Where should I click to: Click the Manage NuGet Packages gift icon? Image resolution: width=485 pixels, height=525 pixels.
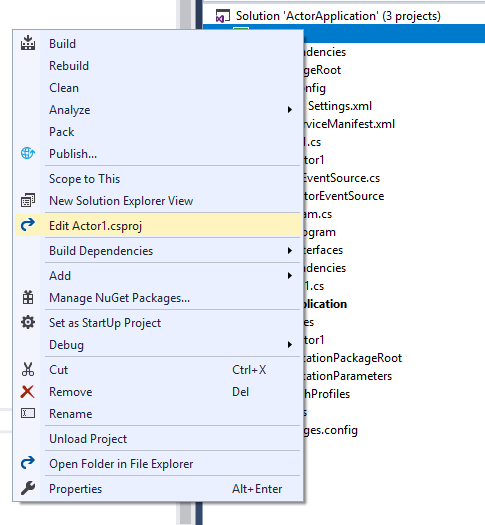pyautogui.click(x=28, y=297)
